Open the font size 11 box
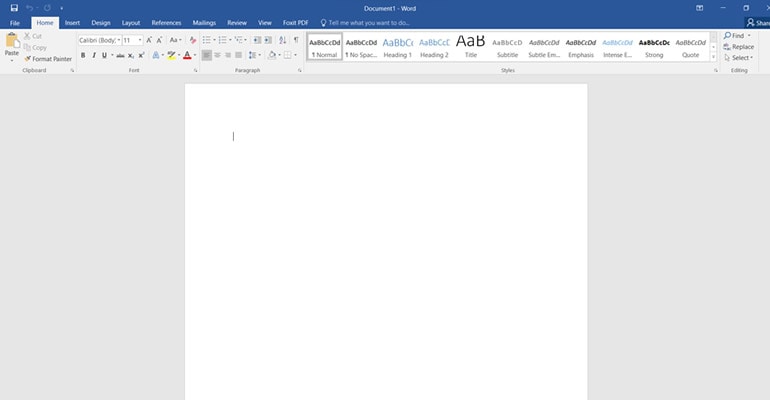 (132, 40)
